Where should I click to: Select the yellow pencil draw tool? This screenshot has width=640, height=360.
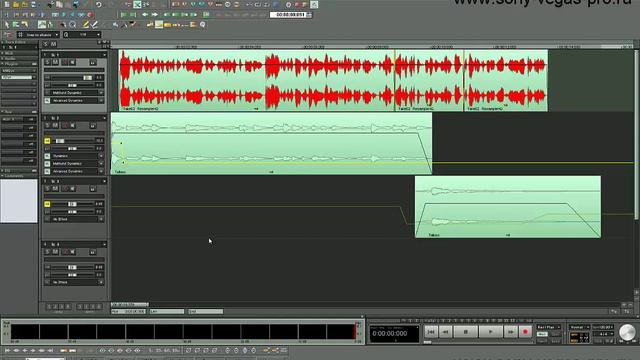[86, 25]
